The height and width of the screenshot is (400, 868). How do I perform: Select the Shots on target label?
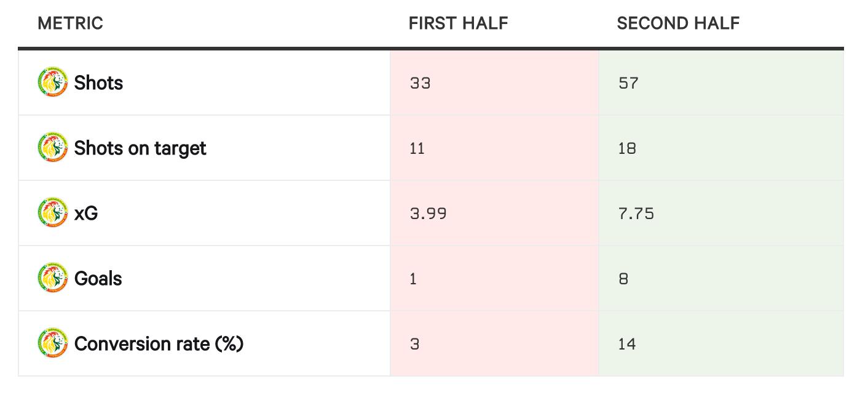click(140, 148)
